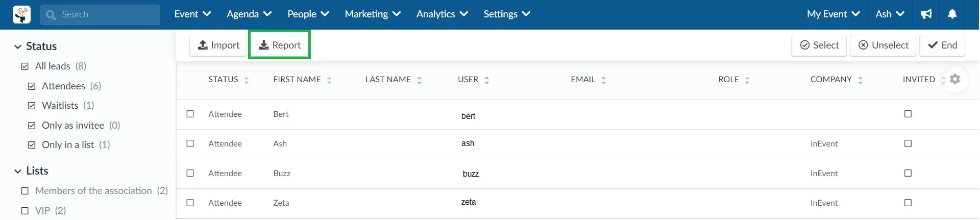Focus the Search field

pyautogui.click(x=100, y=15)
